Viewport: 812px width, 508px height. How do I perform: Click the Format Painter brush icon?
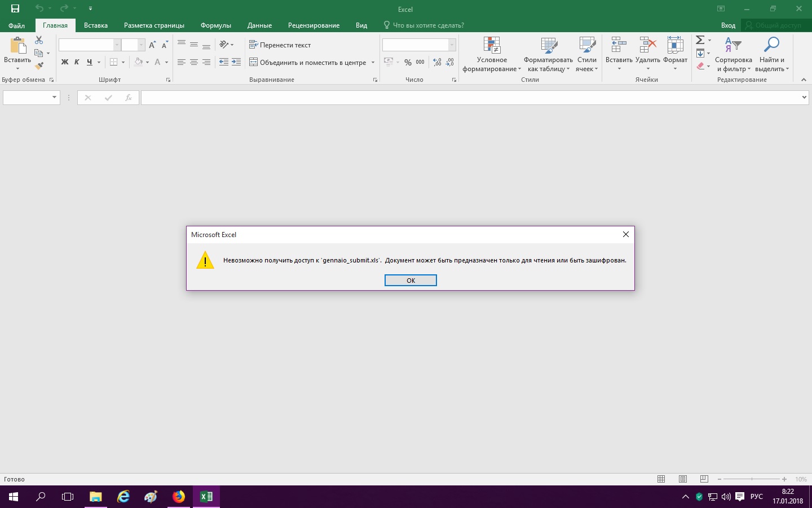39,66
